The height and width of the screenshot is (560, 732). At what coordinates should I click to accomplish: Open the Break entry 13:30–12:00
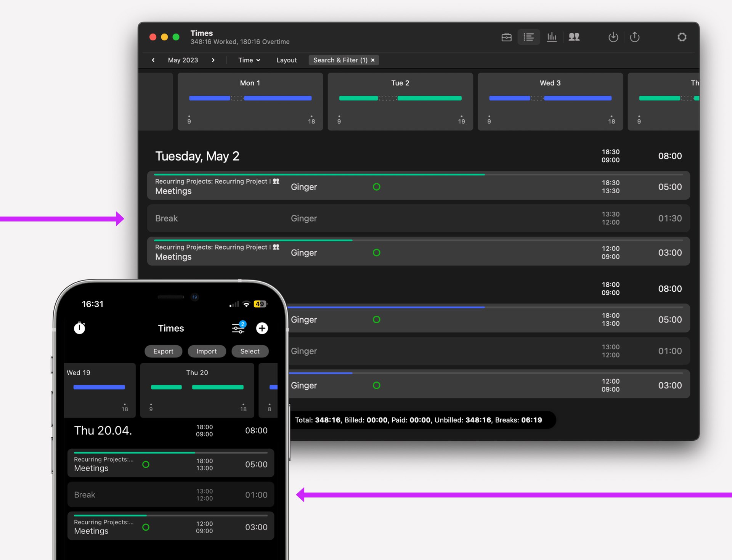[x=418, y=218]
